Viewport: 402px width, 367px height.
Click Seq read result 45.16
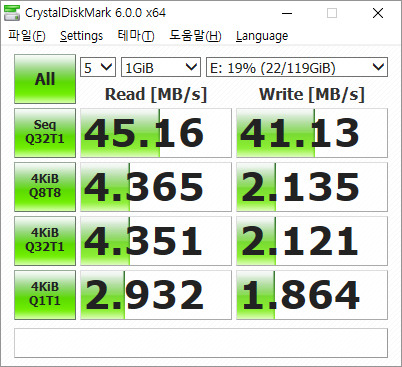156,133
